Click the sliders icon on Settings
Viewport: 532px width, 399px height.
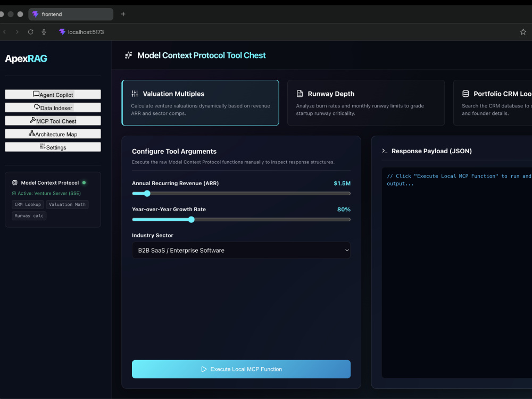click(43, 146)
